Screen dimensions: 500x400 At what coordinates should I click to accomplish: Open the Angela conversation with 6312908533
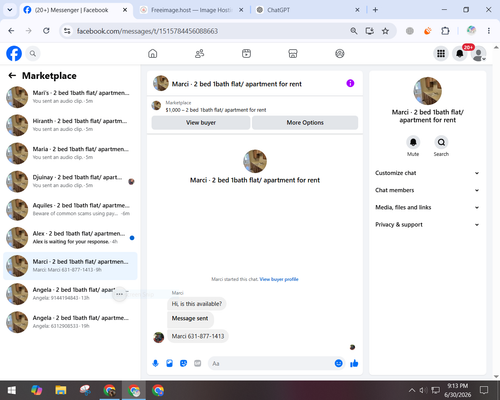click(70, 322)
